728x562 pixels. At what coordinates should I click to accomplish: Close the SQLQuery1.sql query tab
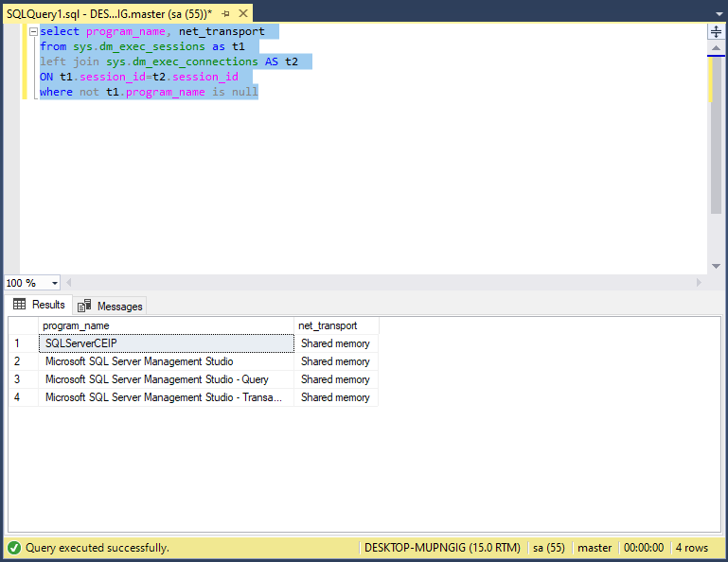tap(243, 14)
